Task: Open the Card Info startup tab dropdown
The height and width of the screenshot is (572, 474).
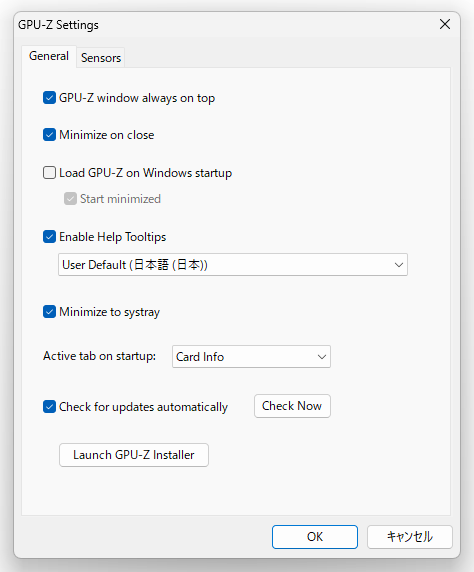Action: (x=251, y=356)
